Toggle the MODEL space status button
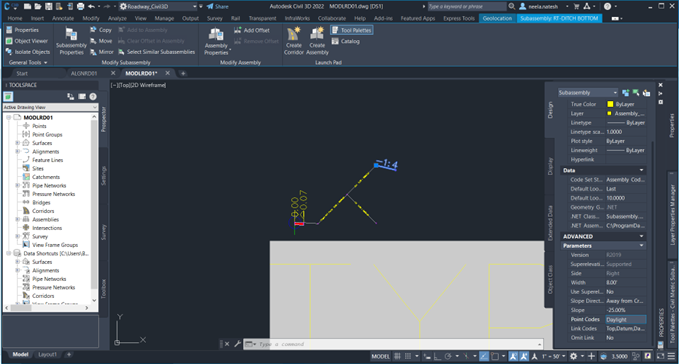The width and height of the screenshot is (679, 364). pos(380,356)
